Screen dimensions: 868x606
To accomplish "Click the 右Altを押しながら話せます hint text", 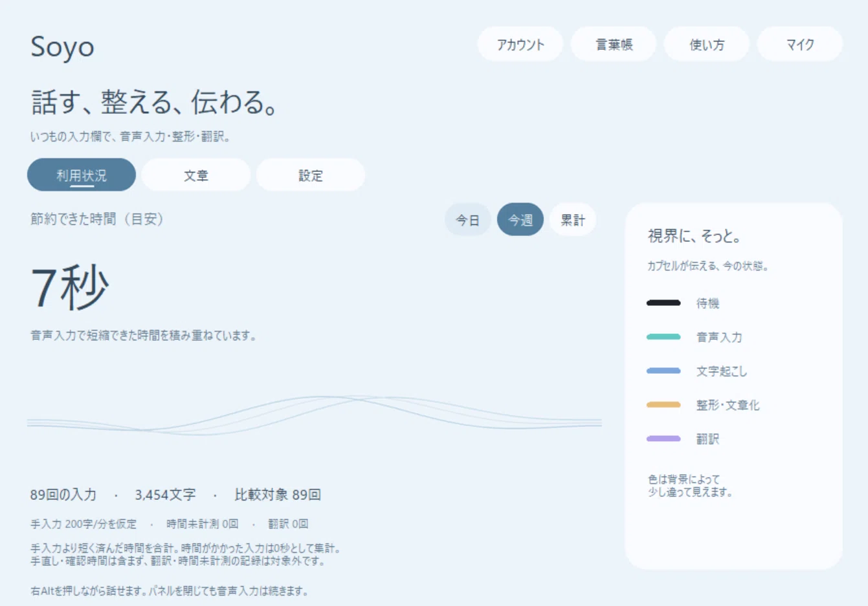I will [169, 591].
